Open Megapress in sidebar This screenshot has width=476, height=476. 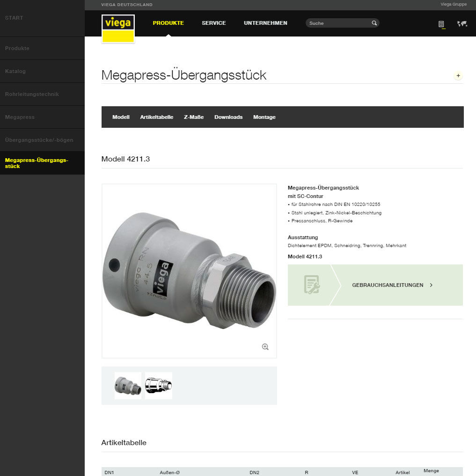pyautogui.click(x=42, y=117)
